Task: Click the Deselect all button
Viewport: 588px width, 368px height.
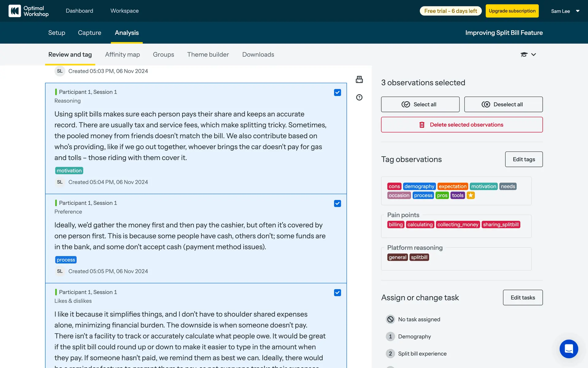Action: (x=503, y=104)
